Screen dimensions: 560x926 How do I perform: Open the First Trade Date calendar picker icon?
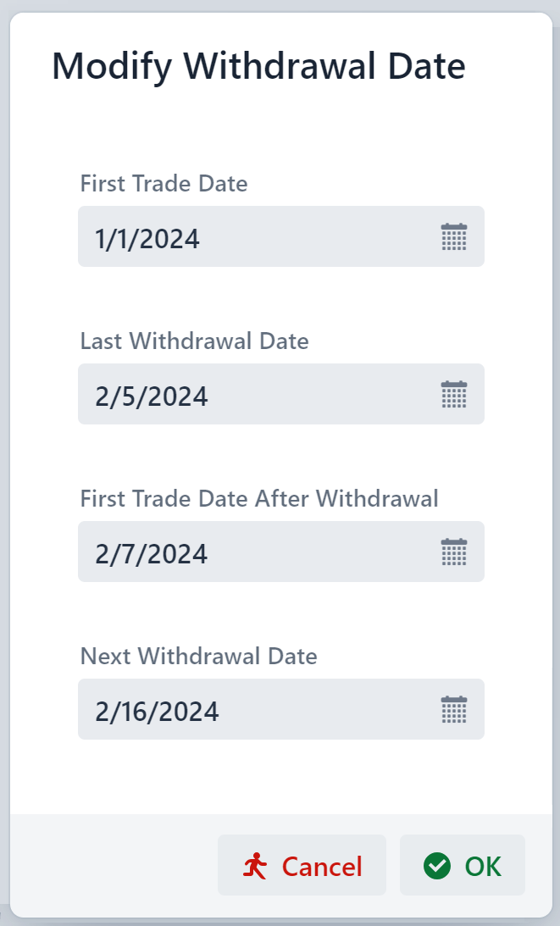coord(454,237)
